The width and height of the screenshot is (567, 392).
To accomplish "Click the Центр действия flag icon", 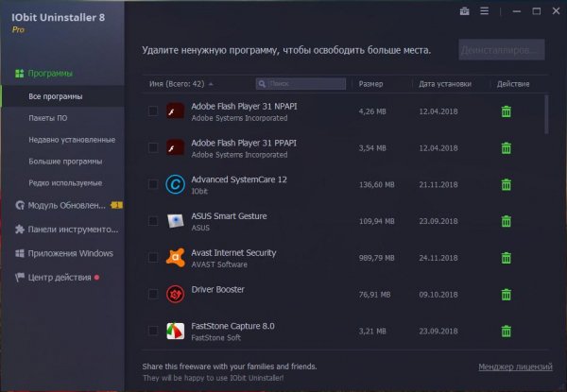I will (x=20, y=277).
